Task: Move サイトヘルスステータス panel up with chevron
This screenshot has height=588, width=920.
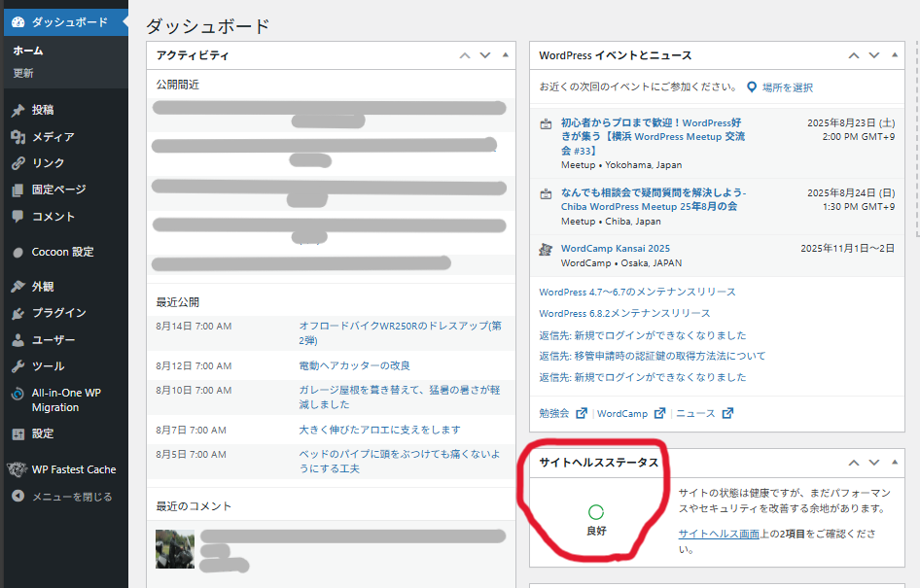Action: 853,463
